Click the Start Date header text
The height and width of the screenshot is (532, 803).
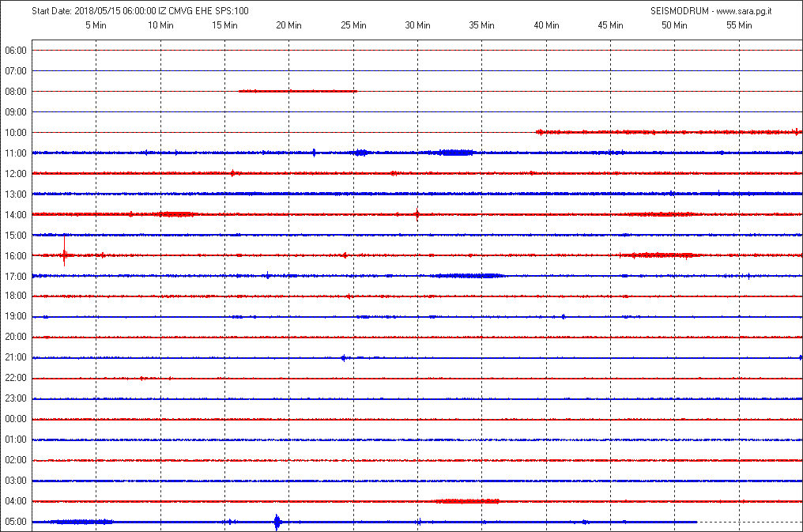point(141,11)
